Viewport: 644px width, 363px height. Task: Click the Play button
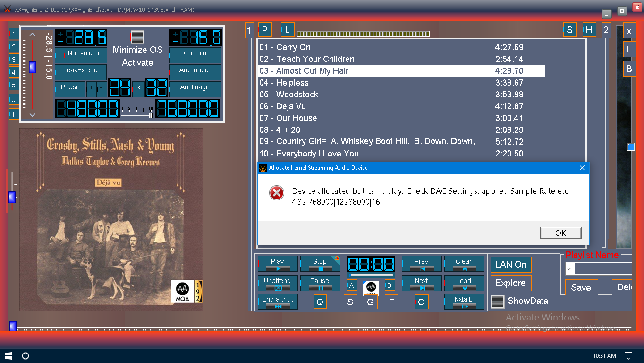(x=278, y=264)
